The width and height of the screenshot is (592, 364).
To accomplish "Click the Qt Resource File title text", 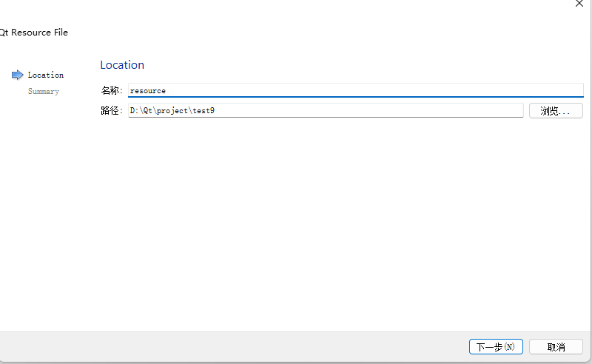I will coord(34,33).
